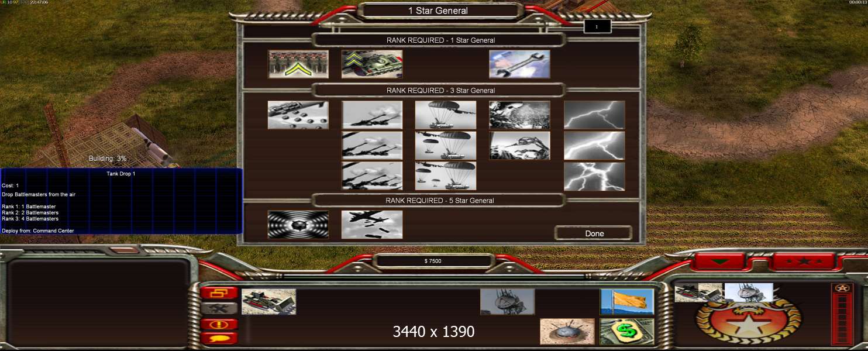The height and width of the screenshot is (351, 868).
Task: Click the radar dish command icon
Action: pyautogui.click(x=507, y=301)
